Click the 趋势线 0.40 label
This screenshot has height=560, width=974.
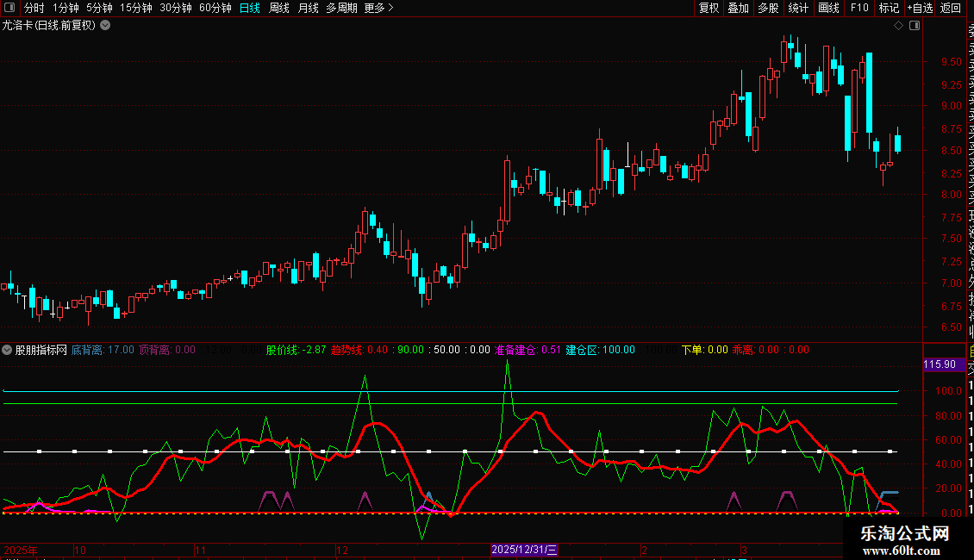click(360, 350)
